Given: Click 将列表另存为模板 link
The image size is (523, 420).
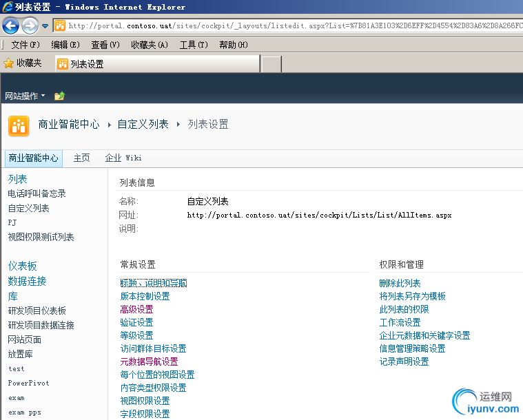Looking at the screenshot, I should point(412,296).
